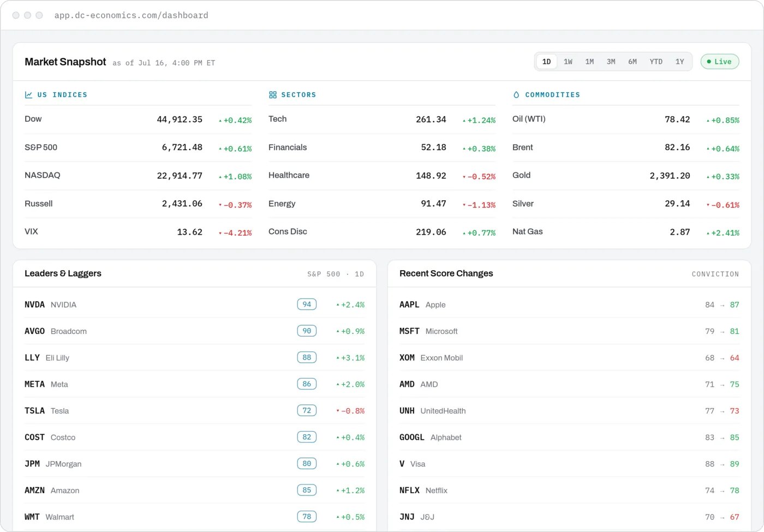Click the browser address bar URL
This screenshot has width=764, height=532.
[131, 15]
